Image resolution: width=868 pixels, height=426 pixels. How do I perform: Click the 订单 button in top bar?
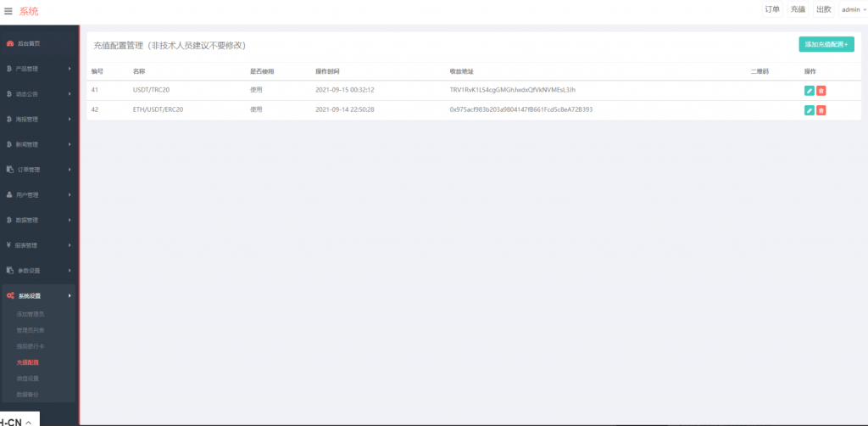pos(771,10)
